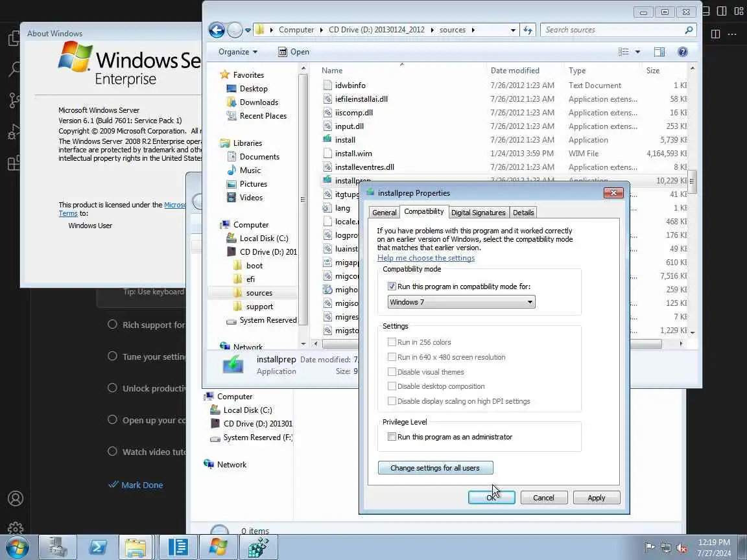
Task: Open the Help me choose the settings link
Action: pos(426,257)
